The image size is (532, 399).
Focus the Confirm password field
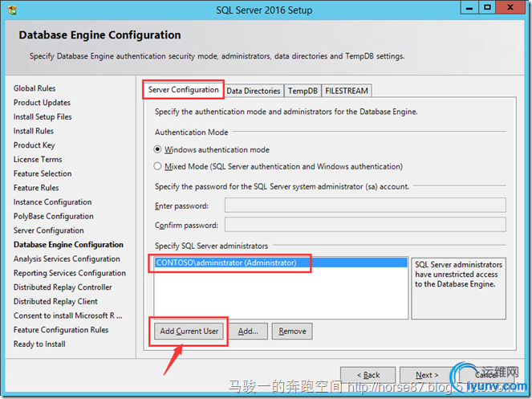click(x=365, y=225)
